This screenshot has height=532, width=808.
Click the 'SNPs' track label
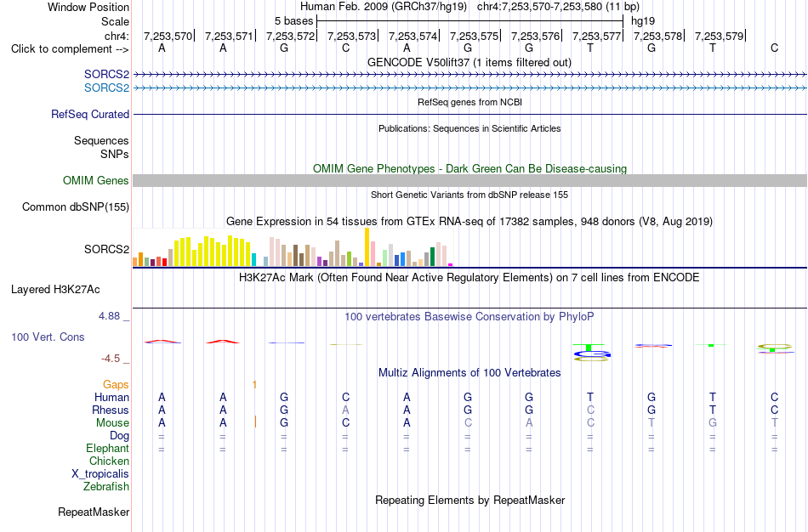pyautogui.click(x=115, y=154)
